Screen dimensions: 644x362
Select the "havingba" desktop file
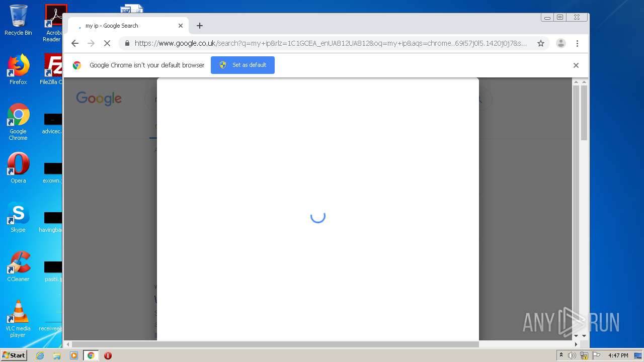(x=51, y=222)
